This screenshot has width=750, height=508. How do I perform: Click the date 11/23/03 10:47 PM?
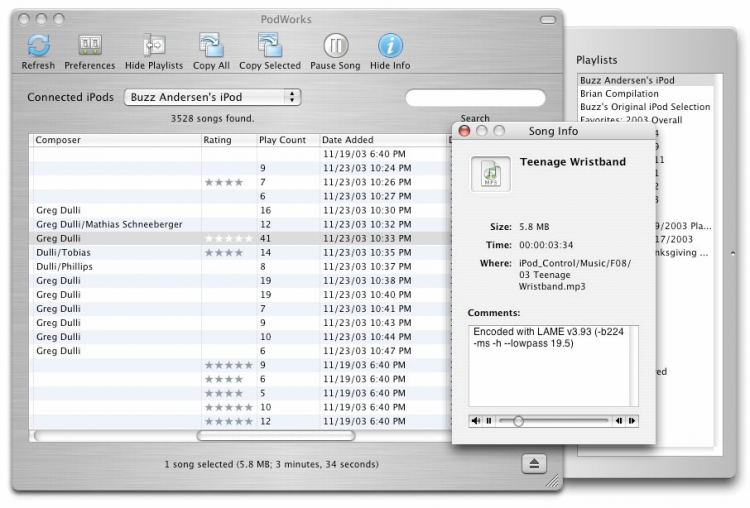[367, 351]
